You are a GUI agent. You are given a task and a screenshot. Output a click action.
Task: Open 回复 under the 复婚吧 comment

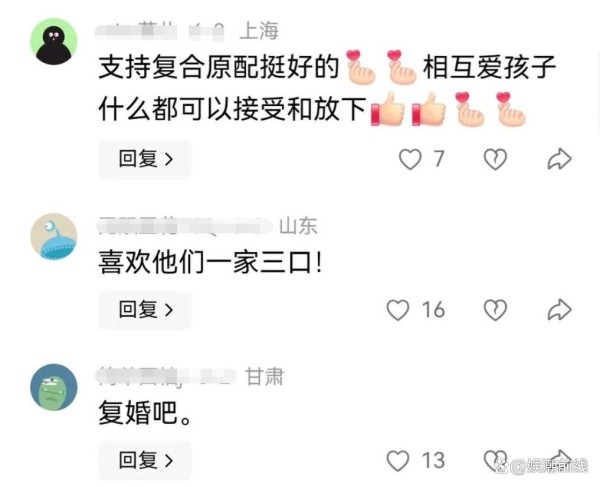pos(145,460)
